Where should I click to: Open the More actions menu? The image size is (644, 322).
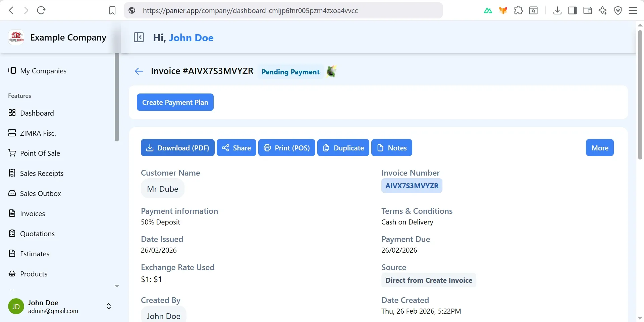coord(600,148)
